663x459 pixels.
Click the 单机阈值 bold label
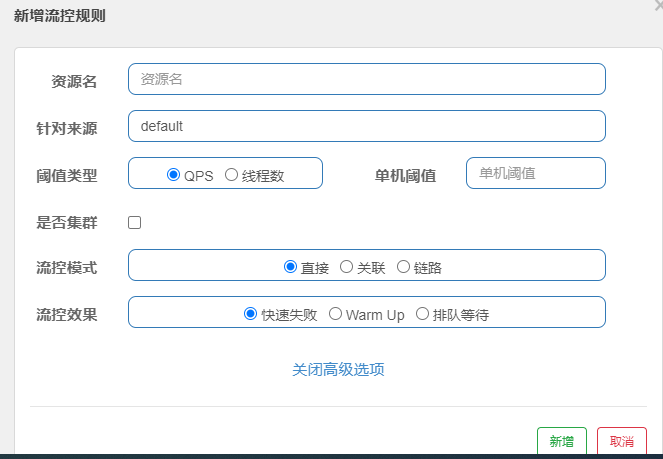[x=405, y=175]
